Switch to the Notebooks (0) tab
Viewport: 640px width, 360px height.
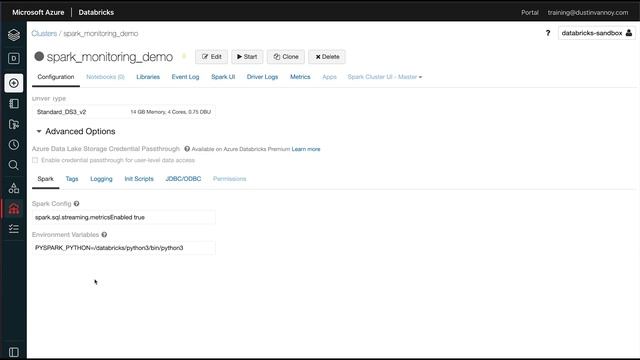click(x=105, y=77)
